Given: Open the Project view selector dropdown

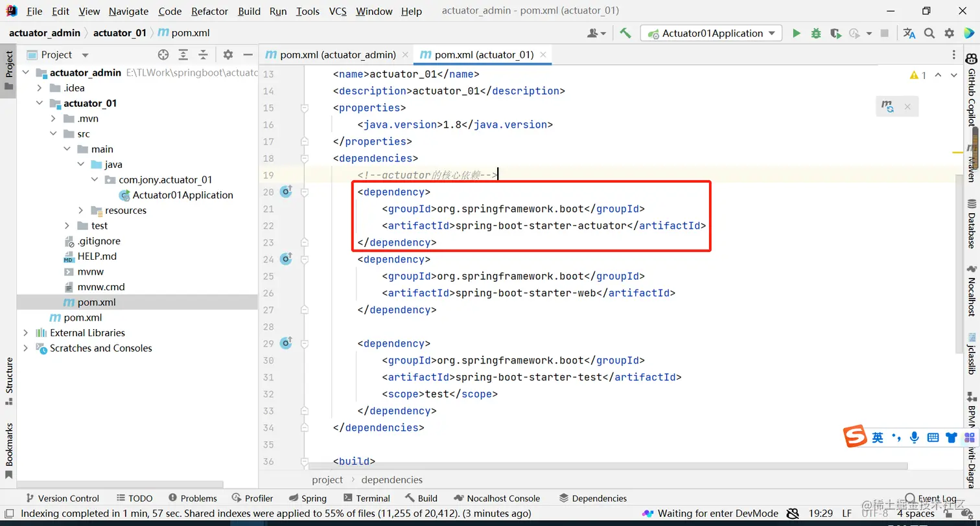Looking at the screenshot, I should point(85,55).
